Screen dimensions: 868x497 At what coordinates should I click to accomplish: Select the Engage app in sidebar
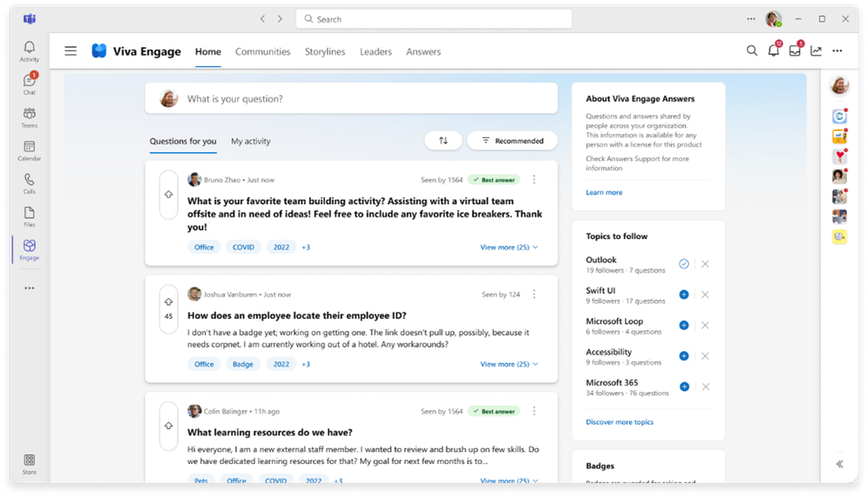[30, 249]
